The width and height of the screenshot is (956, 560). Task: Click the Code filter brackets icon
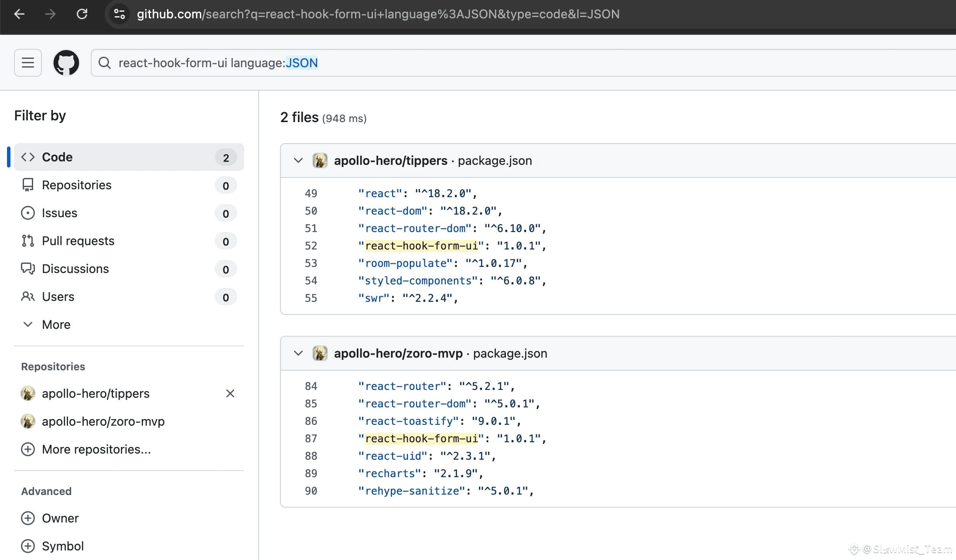28,157
